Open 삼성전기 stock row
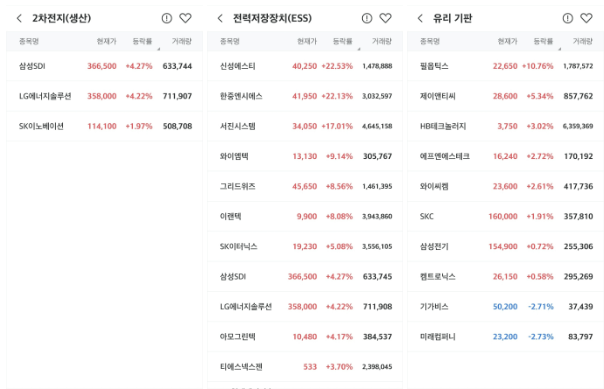The height and width of the screenshot is (389, 604). pos(505,246)
